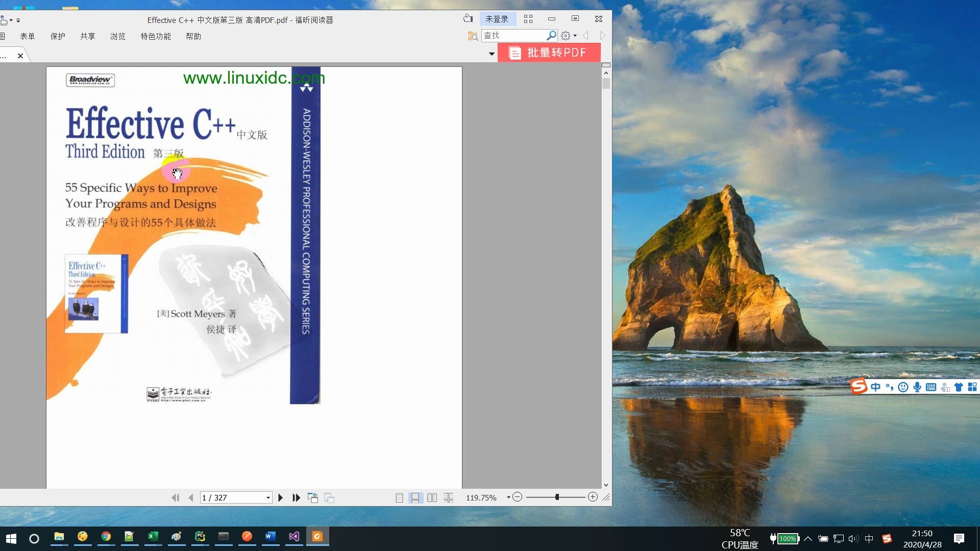
Task: Click the book cover thumbnail image on page
Action: (x=96, y=294)
